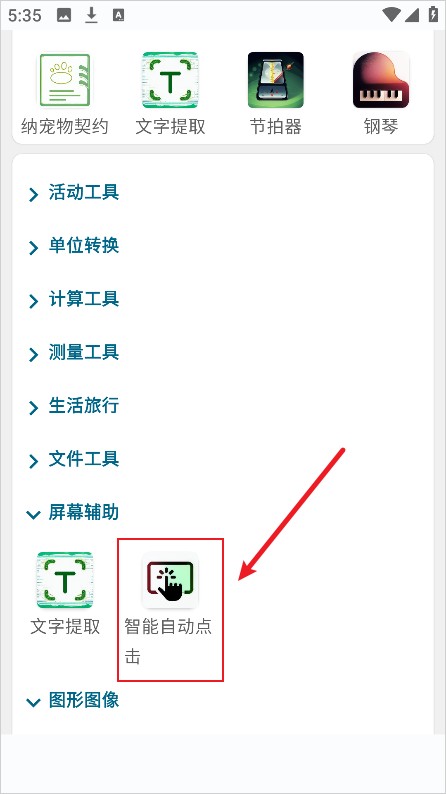
Task: Expand the 计算工具 section
Action: 74,299
